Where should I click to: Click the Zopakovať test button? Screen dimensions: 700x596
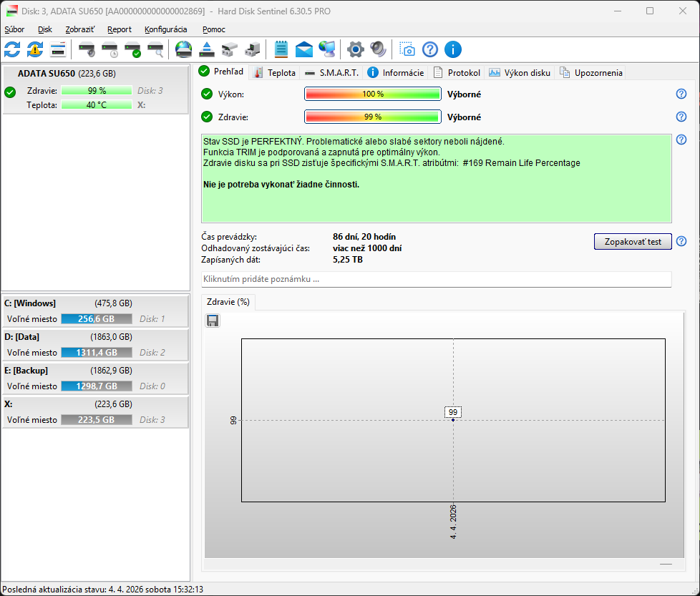(633, 241)
